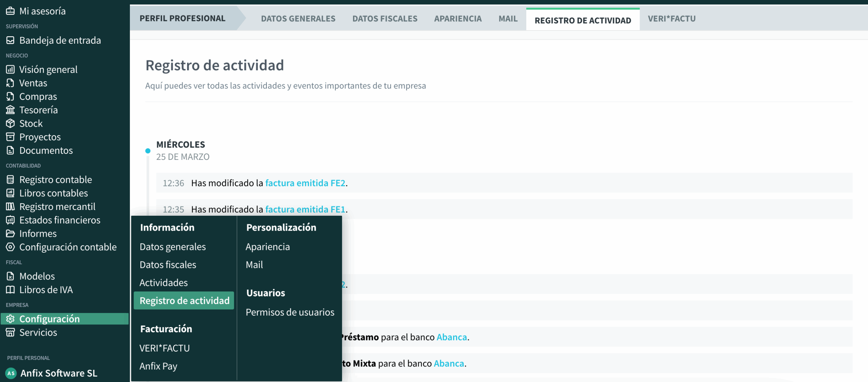The width and height of the screenshot is (868, 382).
Task: Click the AS avatar for Anfix Software SL
Action: (x=11, y=373)
